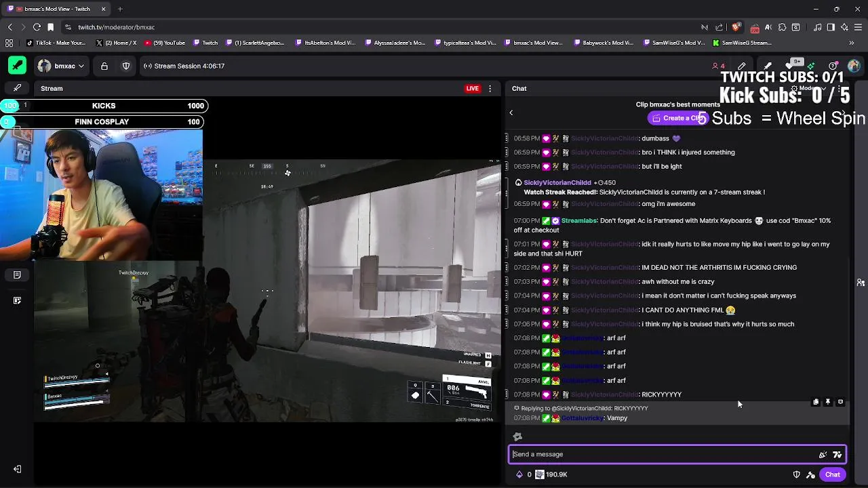Open the (59) YouTube bookmark

coord(164,43)
